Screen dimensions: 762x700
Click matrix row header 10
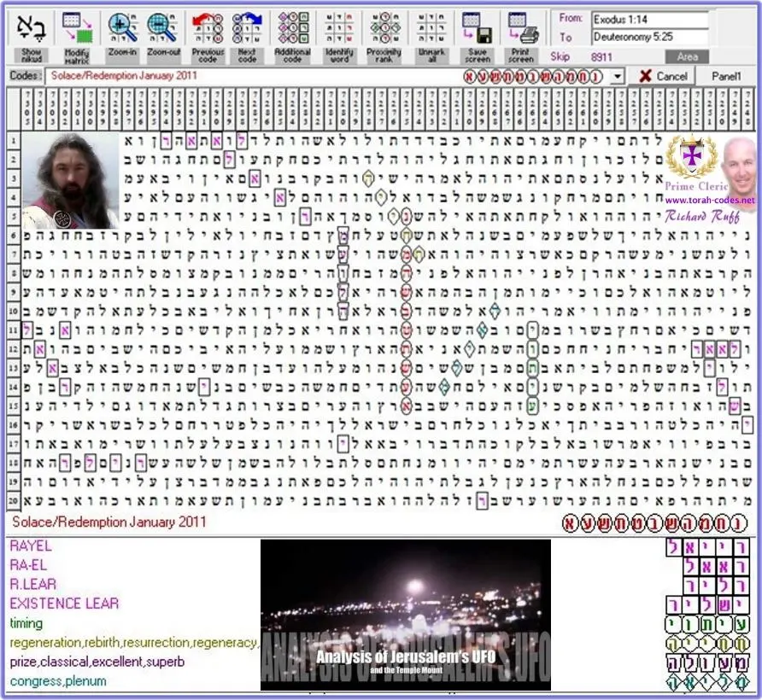tap(14, 311)
